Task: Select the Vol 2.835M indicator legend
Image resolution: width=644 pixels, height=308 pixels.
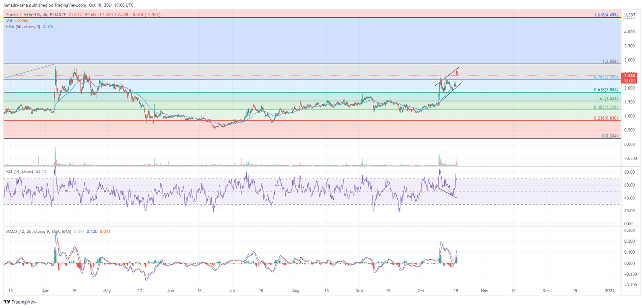Action: pyautogui.click(x=17, y=21)
